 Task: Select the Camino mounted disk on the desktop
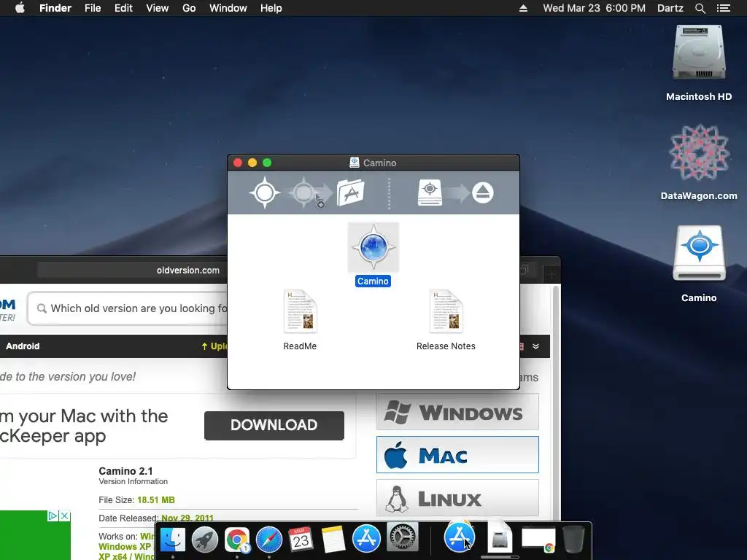(699, 254)
